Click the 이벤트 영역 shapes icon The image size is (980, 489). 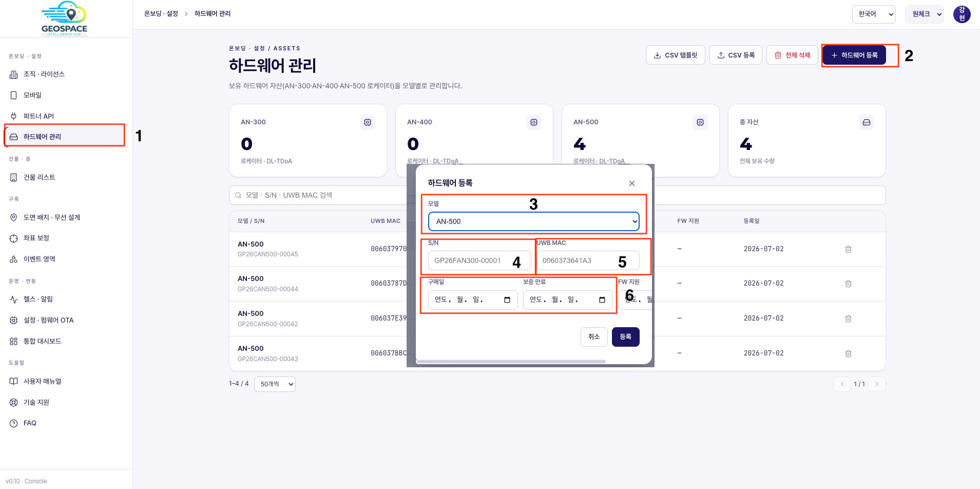(14, 259)
